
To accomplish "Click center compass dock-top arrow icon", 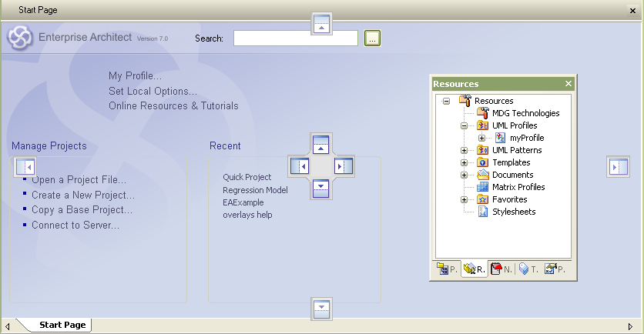I will 320,145.
